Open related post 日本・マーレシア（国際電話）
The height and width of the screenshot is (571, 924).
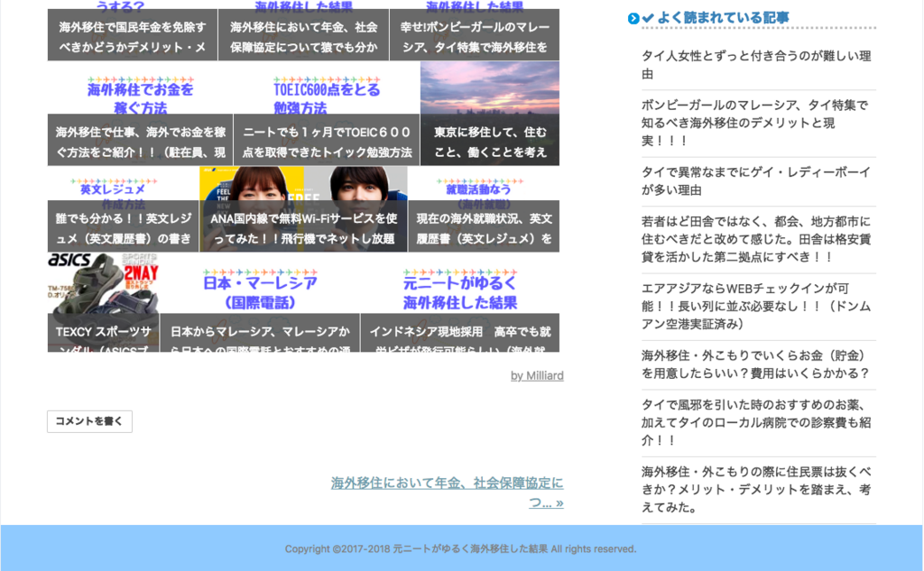tap(260, 302)
